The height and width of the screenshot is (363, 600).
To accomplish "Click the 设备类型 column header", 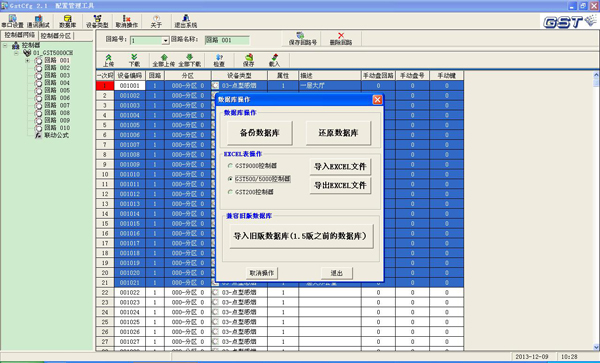I will (x=239, y=76).
